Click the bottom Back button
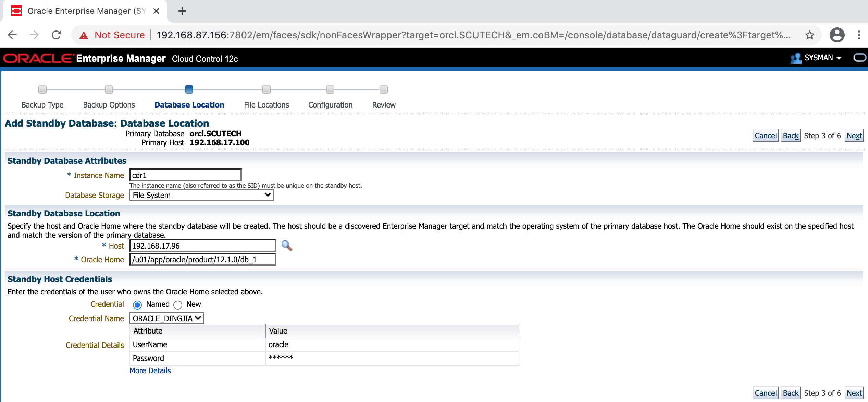The height and width of the screenshot is (402, 868). tap(791, 393)
